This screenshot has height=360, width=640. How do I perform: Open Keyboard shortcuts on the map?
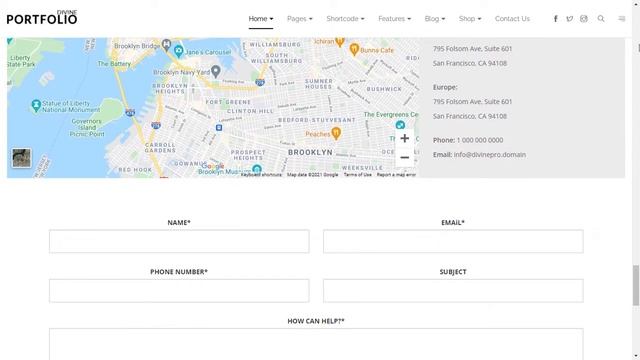coord(261,175)
